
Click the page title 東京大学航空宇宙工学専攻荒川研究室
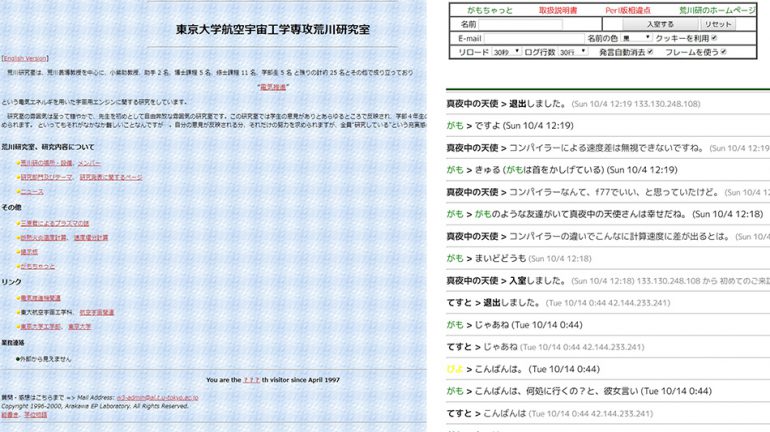(x=273, y=29)
